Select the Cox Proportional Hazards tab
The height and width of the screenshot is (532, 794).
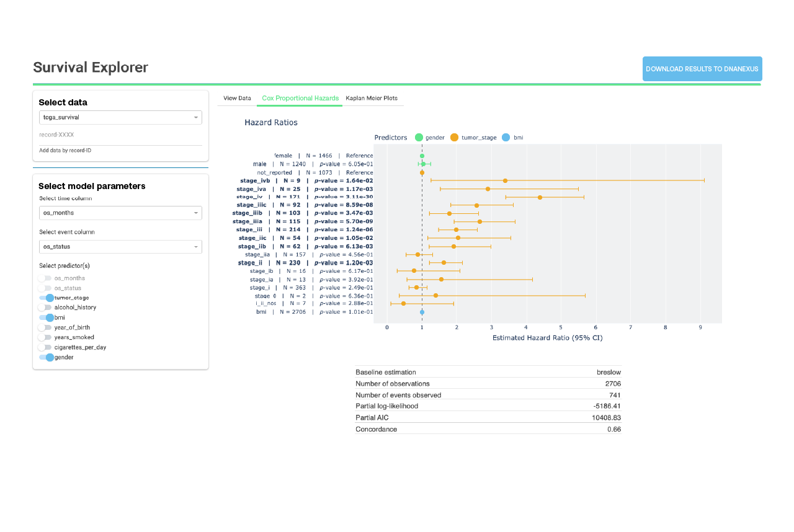[x=300, y=98]
